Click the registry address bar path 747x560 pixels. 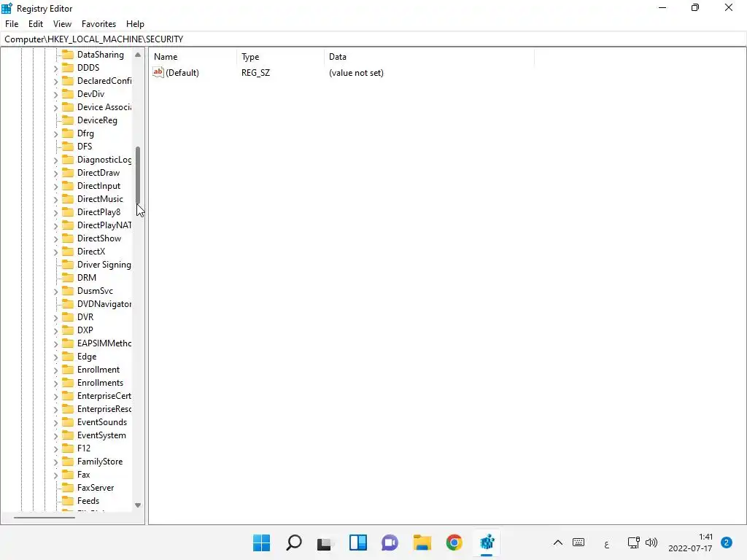[93, 39]
